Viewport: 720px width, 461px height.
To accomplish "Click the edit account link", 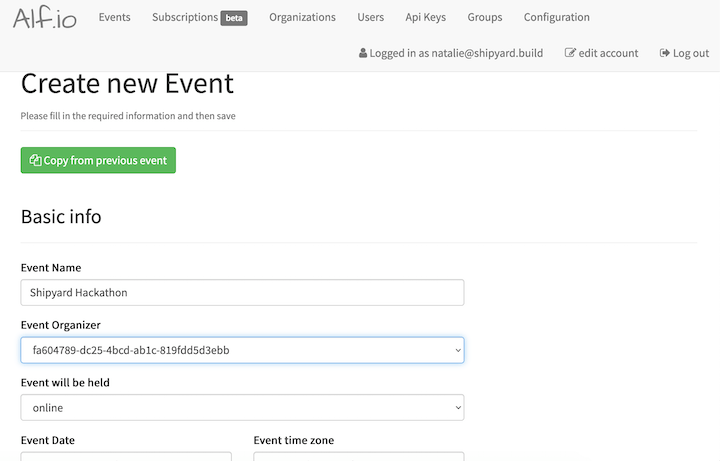I will point(602,53).
